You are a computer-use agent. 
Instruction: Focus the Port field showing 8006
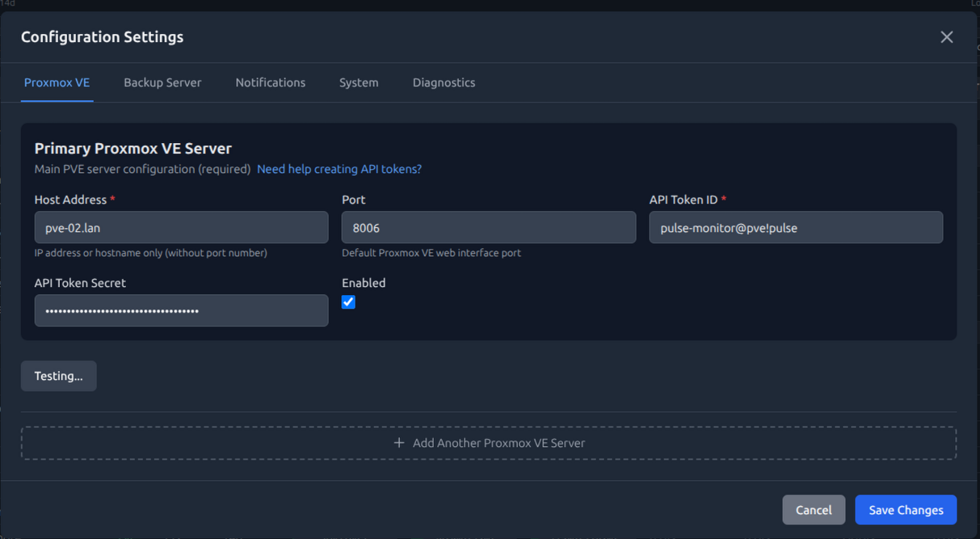[488, 228]
